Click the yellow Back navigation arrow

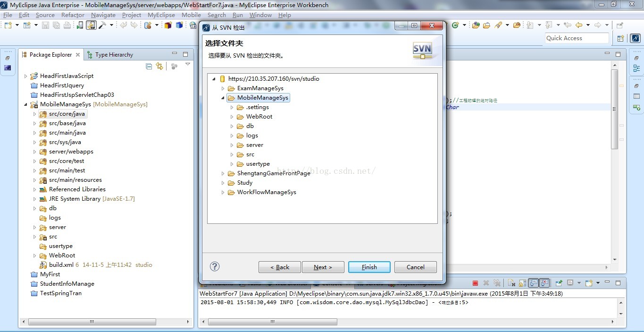click(x=579, y=25)
